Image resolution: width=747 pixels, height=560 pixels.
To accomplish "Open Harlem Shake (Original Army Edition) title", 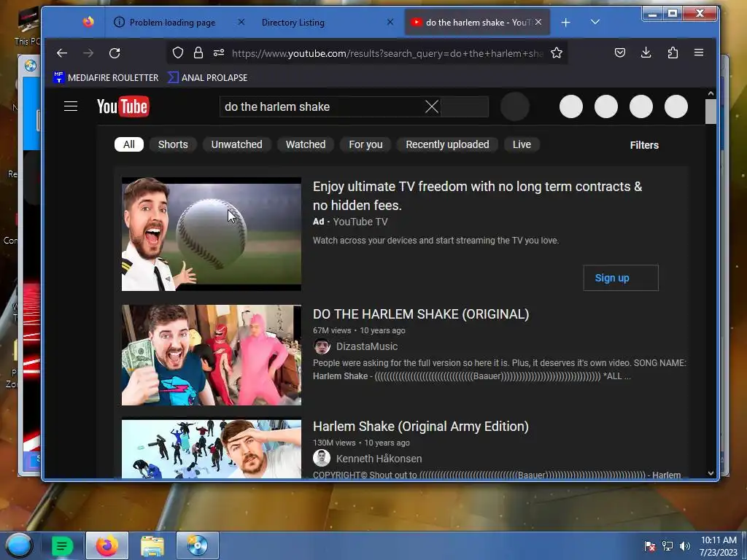I will [x=421, y=426].
